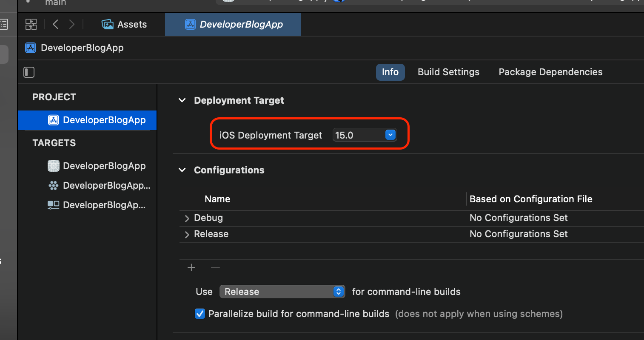Screen dimensions: 644x340
Task: Click the app target icon
Action: click(x=54, y=166)
